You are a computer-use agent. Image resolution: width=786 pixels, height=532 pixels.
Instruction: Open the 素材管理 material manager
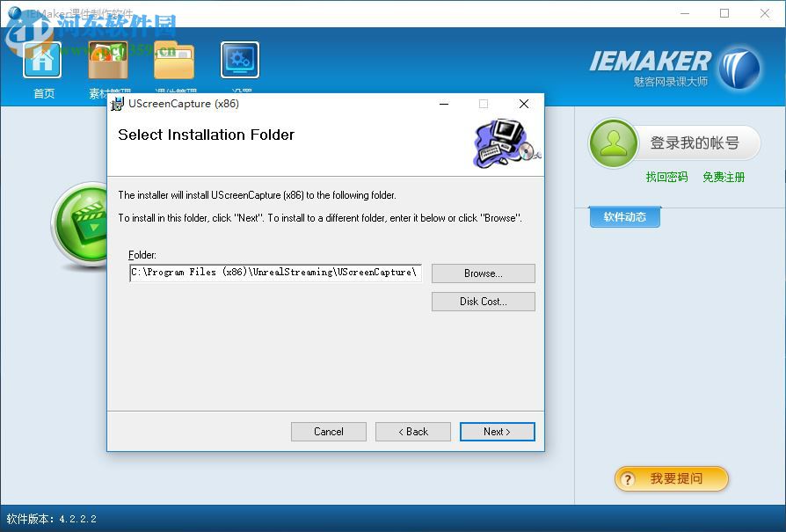click(109, 60)
